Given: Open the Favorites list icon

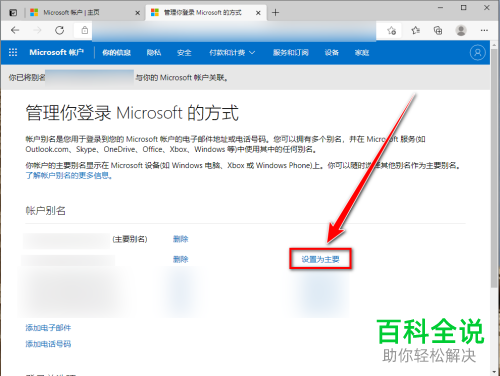Looking at the screenshot, I should coord(415,31).
